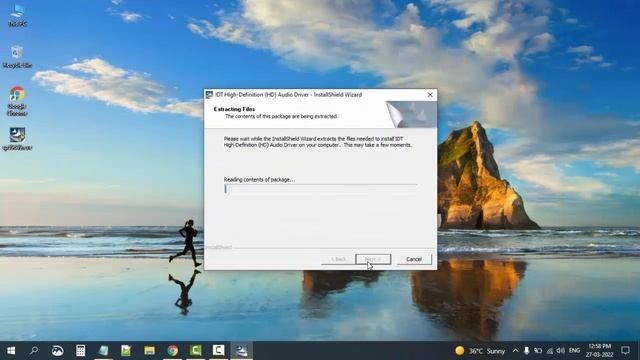Open the green image editor taskbar icon
The image size is (640, 360).
point(126,351)
